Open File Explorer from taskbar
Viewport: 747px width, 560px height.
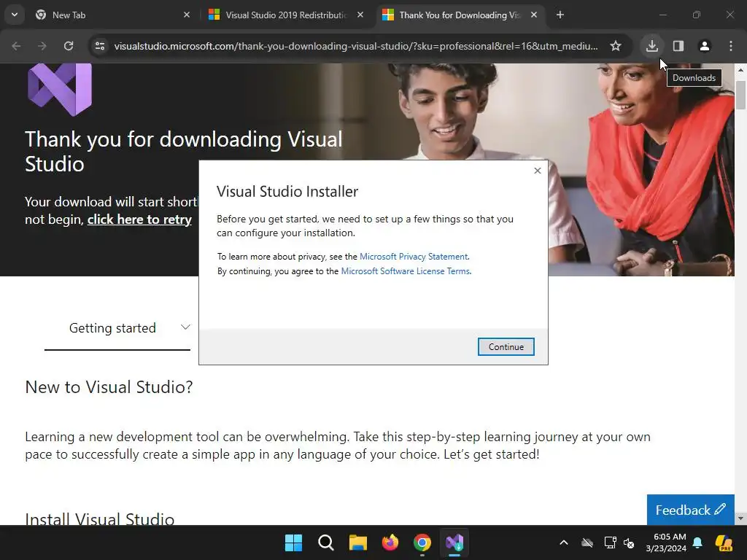click(x=357, y=542)
